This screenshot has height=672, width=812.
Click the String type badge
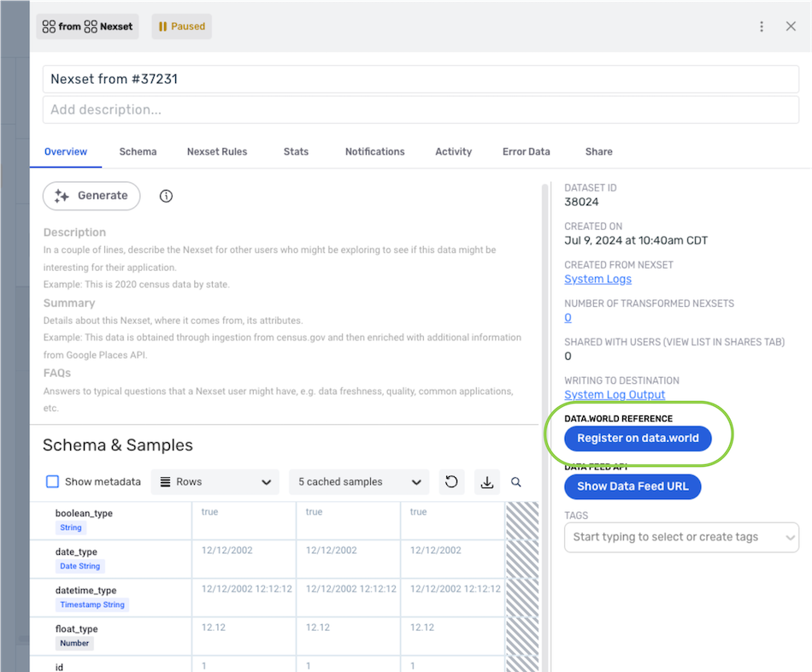click(x=70, y=528)
